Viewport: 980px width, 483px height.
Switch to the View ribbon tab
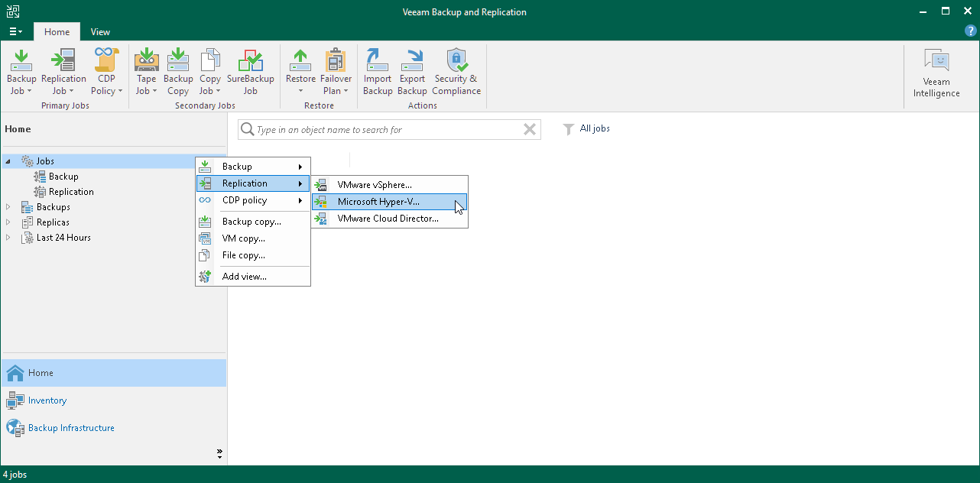click(x=100, y=32)
